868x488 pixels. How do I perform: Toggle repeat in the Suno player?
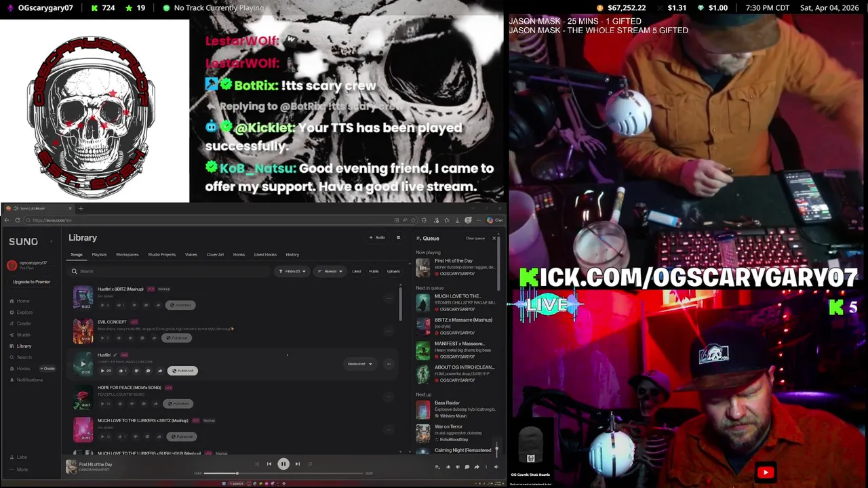pos(310,464)
